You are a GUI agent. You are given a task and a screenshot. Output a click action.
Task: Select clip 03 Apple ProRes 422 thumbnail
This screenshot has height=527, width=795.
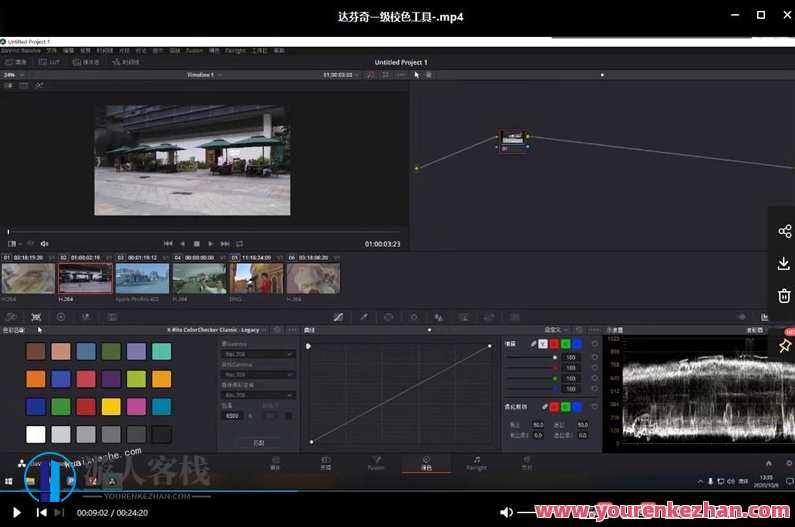[142, 278]
